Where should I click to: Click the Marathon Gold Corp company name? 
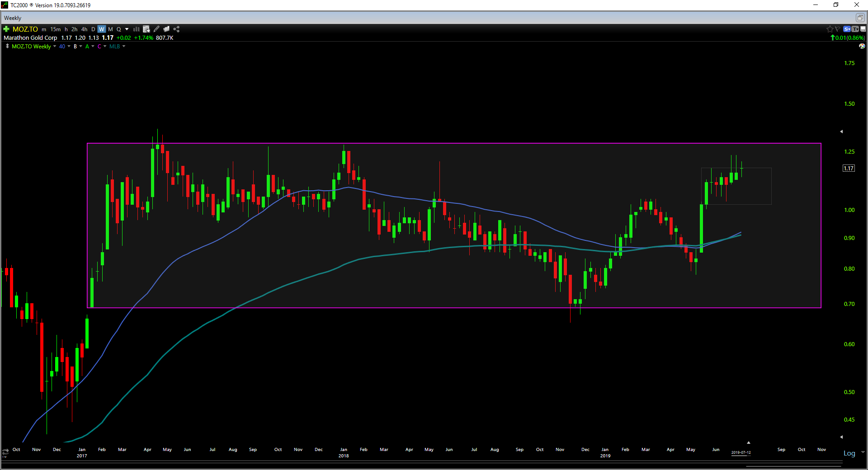[x=30, y=38]
